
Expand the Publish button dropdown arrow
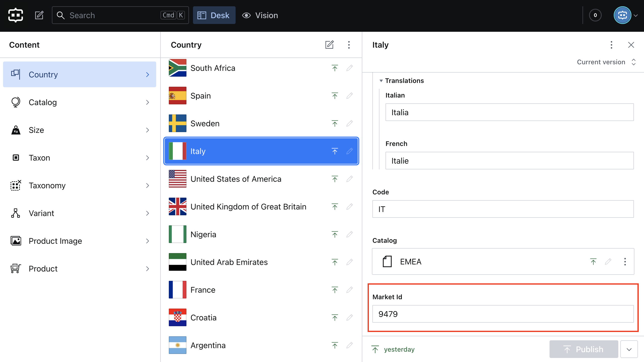coord(629,349)
